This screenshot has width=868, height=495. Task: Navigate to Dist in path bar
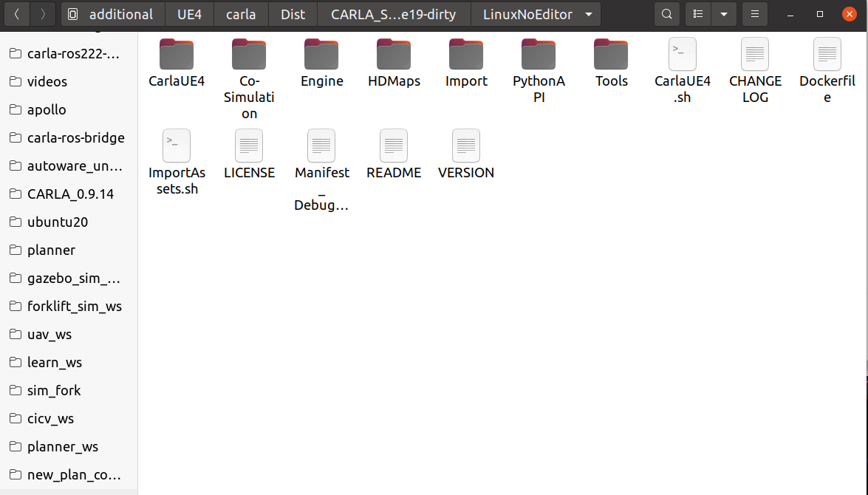[x=293, y=14]
